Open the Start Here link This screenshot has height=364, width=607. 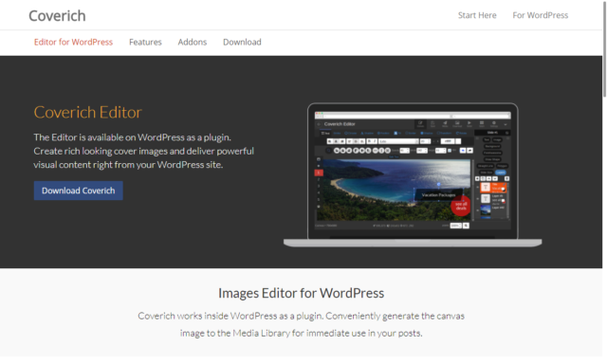[x=477, y=15]
